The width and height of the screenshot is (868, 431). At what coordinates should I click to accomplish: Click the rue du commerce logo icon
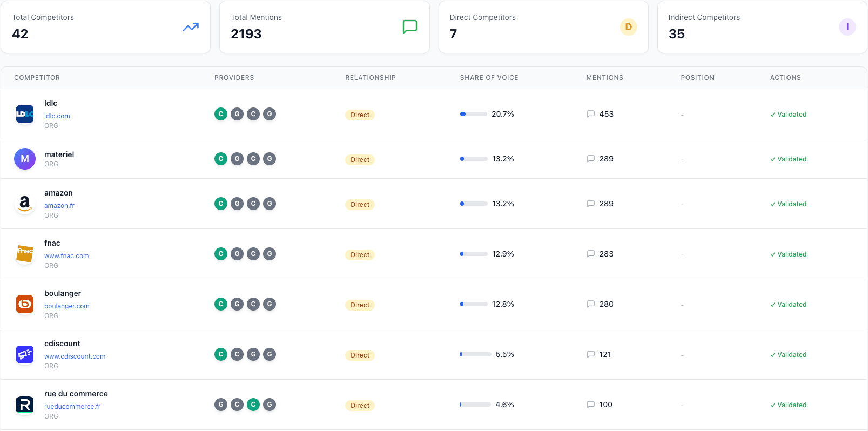[x=25, y=405]
